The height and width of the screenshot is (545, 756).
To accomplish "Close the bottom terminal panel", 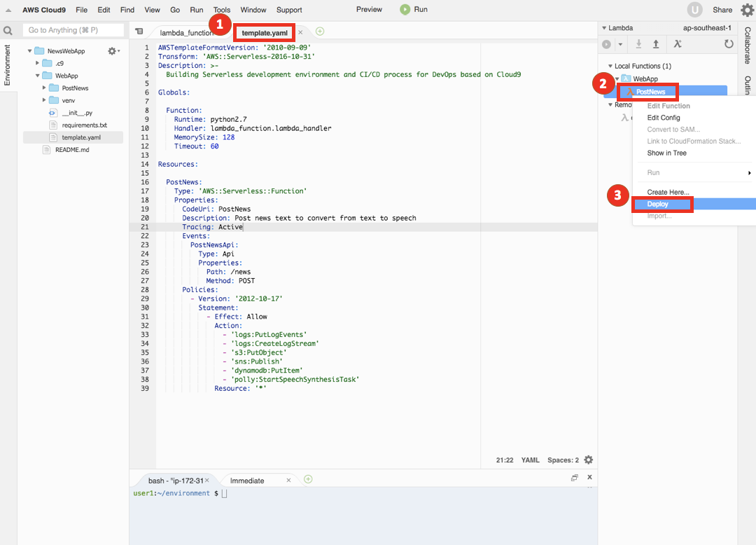I will [589, 477].
